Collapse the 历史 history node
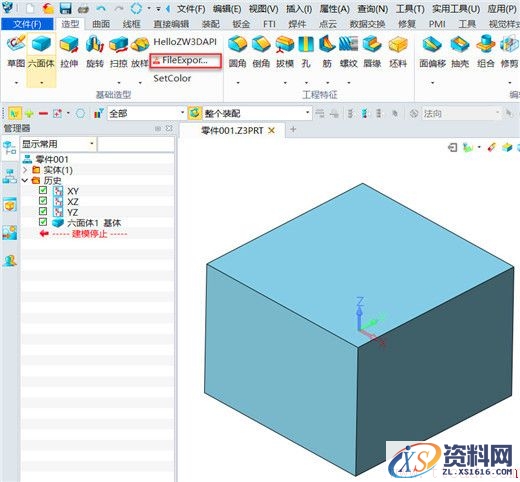 [25, 181]
